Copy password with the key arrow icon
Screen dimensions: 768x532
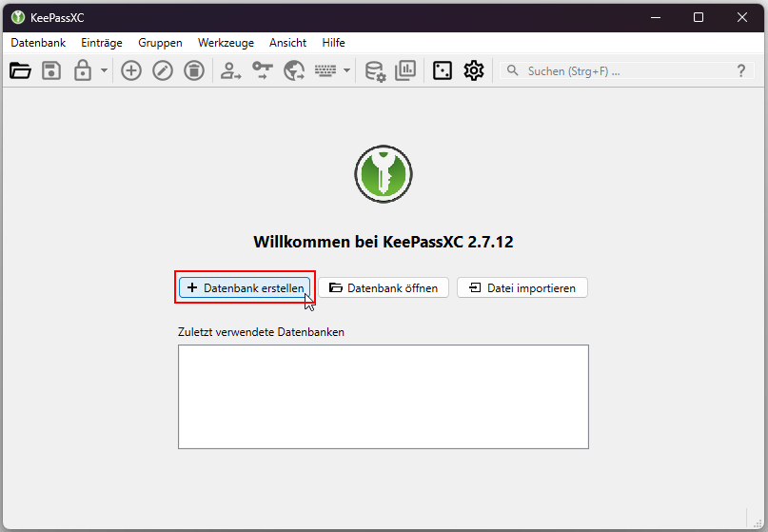coord(263,71)
